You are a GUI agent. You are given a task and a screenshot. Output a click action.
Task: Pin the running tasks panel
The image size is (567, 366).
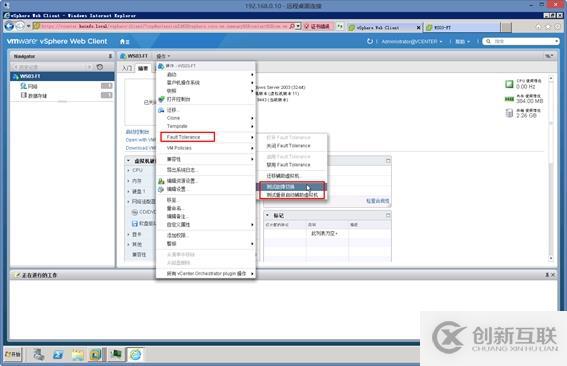tap(547, 275)
